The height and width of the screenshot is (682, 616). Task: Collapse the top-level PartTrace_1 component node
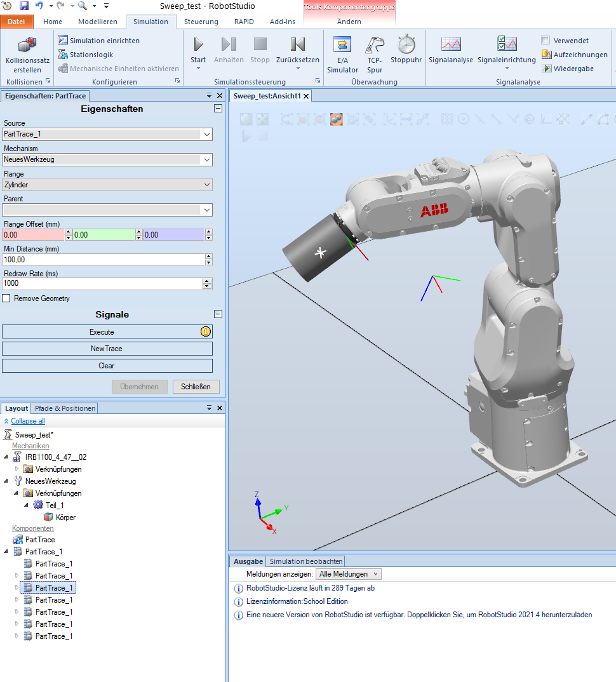point(6,552)
